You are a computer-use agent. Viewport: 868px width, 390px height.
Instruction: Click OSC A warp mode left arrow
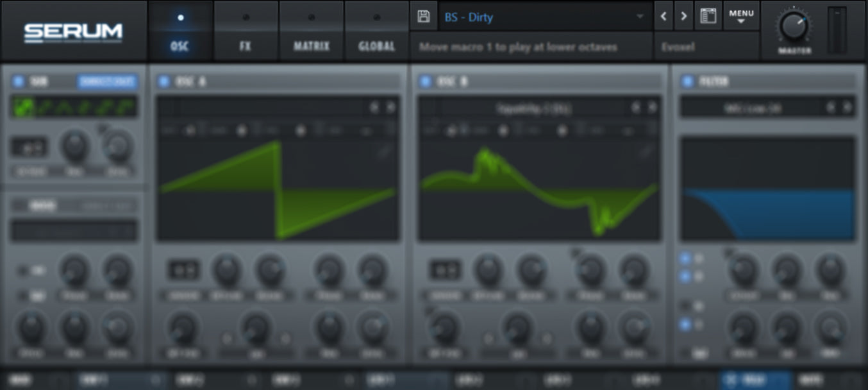(x=227, y=339)
